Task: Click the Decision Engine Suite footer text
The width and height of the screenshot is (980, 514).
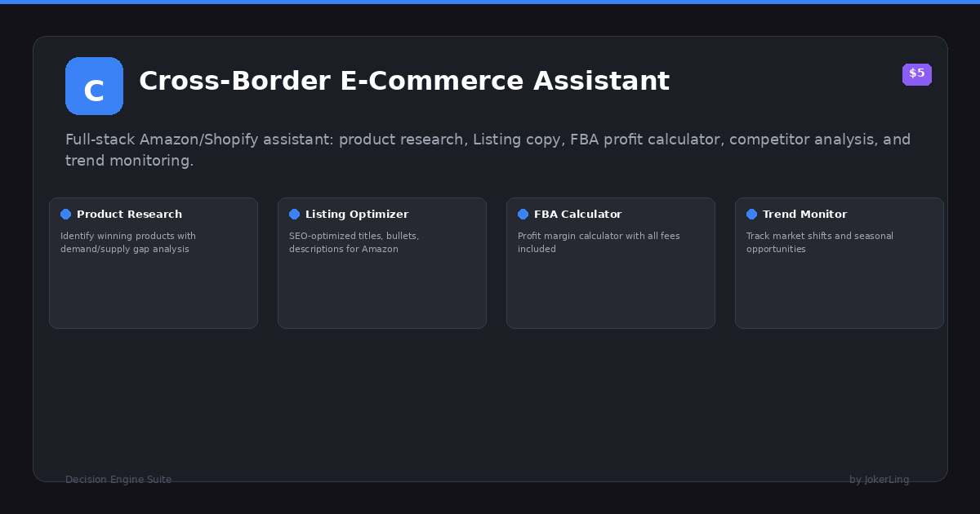Action: (x=118, y=480)
